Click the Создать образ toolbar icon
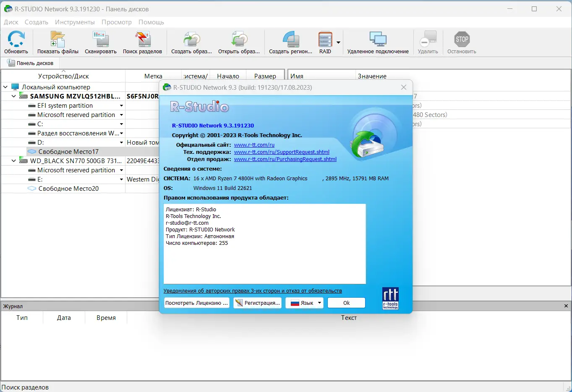Image resolution: width=572 pixels, height=392 pixels. pyautogui.click(x=191, y=39)
